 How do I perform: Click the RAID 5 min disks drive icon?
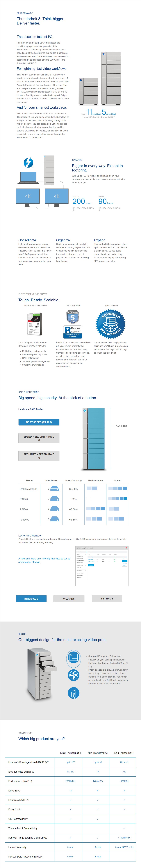[x=54, y=489]
